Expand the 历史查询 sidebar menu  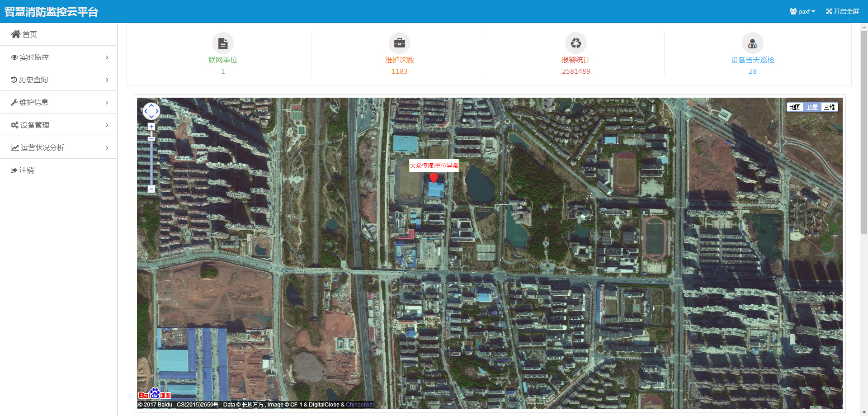(59, 80)
